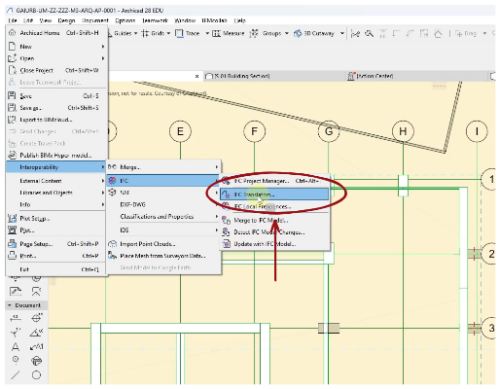Click Archicad Home in File menu
Viewport: 500px width, 389px height.
point(56,33)
